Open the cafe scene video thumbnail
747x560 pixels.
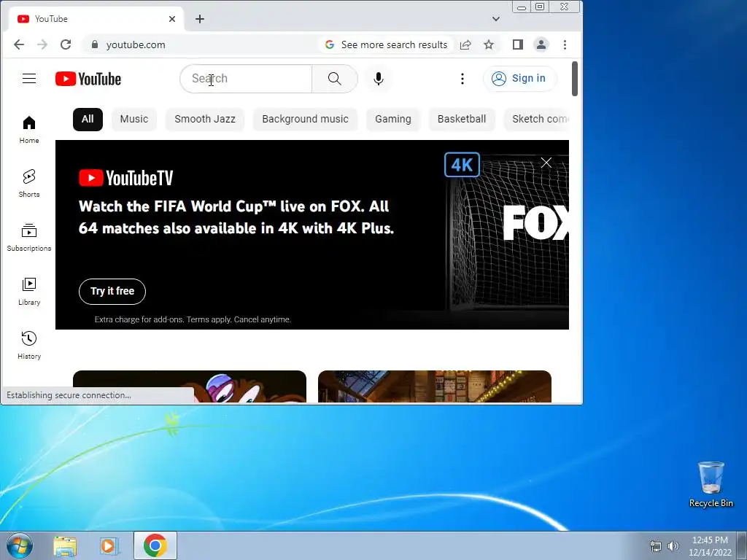click(435, 386)
